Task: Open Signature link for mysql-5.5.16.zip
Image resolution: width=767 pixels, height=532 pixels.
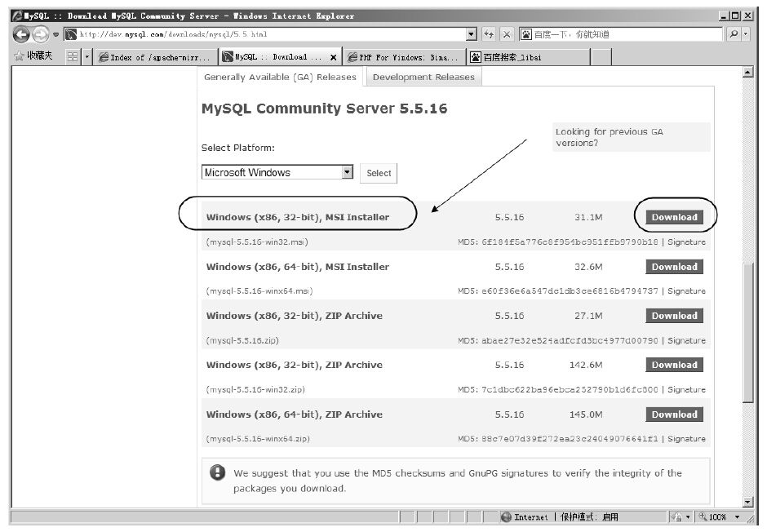Action: [x=686, y=340]
